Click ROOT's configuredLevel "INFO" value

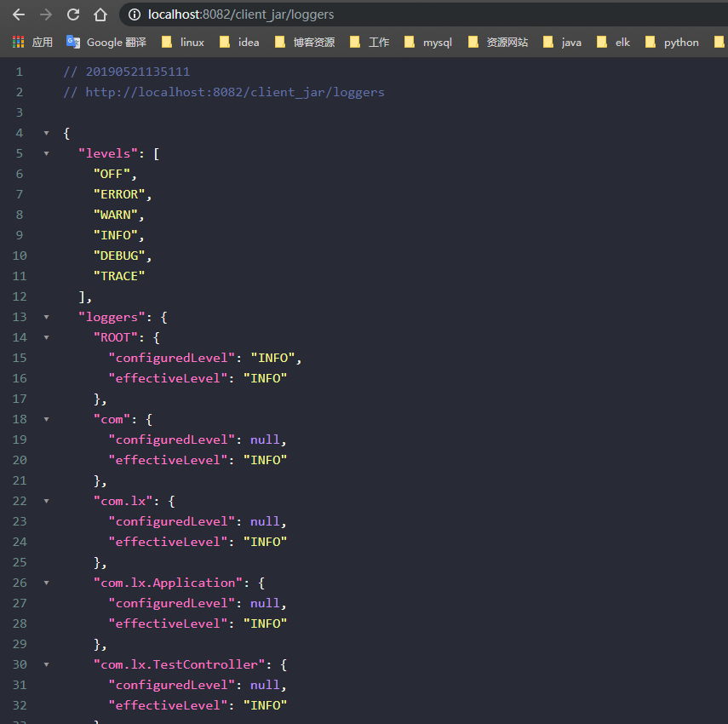click(273, 358)
